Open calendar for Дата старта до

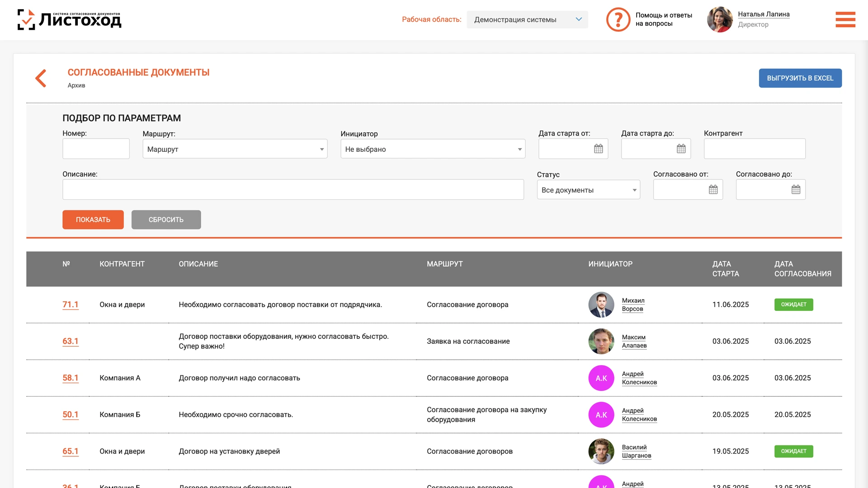[x=681, y=149]
